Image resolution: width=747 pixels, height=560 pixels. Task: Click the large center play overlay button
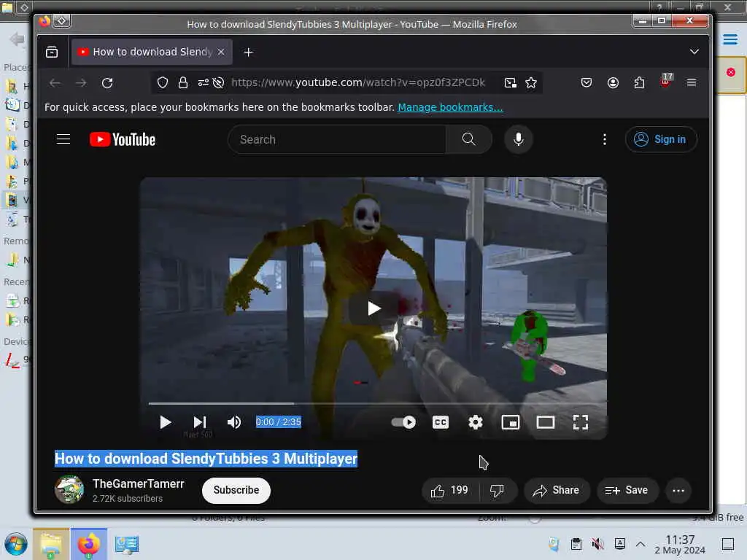(373, 308)
